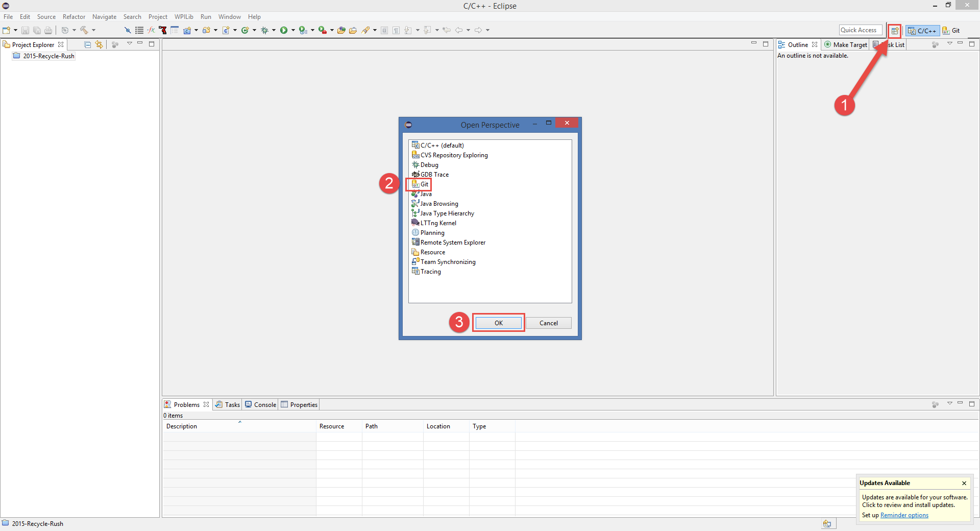Select Git in the perspective list

click(x=420, y=184)
